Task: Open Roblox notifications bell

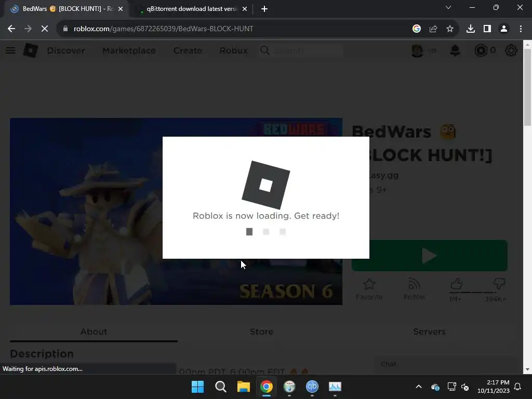Action: (455, 50)
